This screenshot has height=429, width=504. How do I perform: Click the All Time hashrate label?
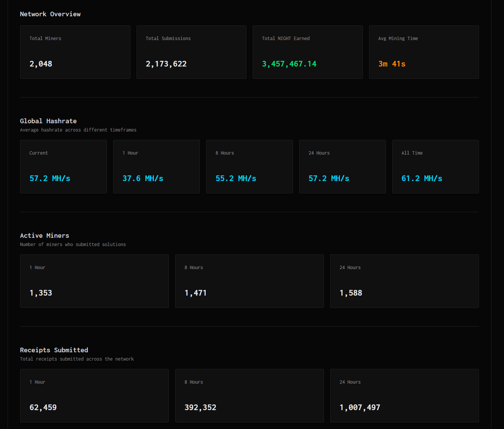pyautogui.click(x=412, y=153)
